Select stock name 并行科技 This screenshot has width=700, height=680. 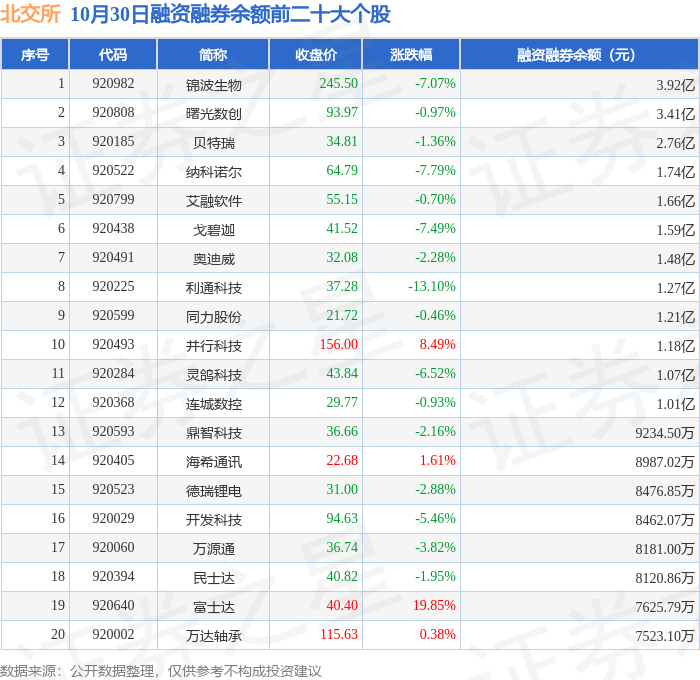click(213, 346)
